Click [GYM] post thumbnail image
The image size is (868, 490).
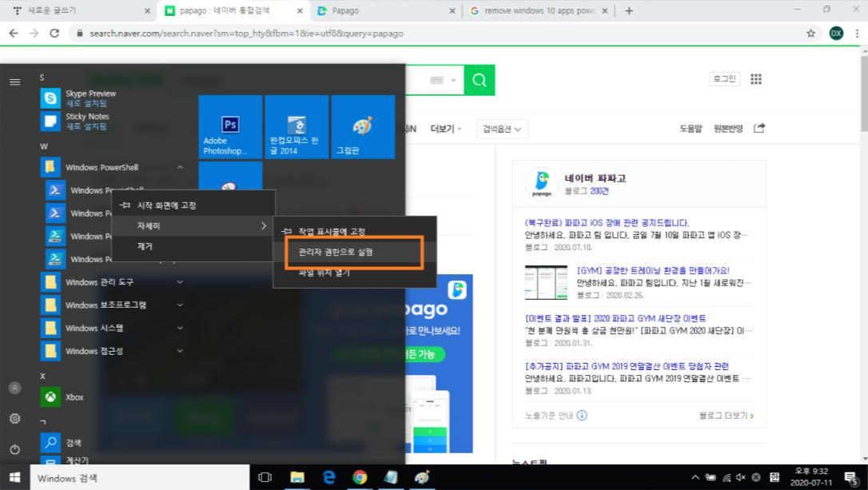pos(546,282)
